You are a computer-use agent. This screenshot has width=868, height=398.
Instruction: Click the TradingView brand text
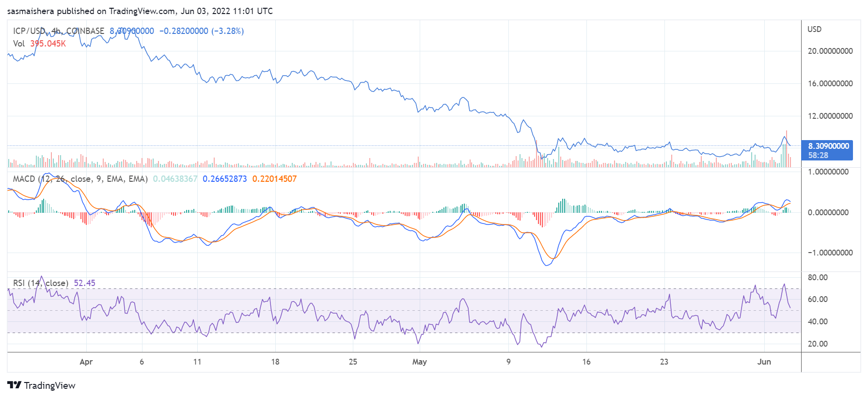tap(50, 385)
